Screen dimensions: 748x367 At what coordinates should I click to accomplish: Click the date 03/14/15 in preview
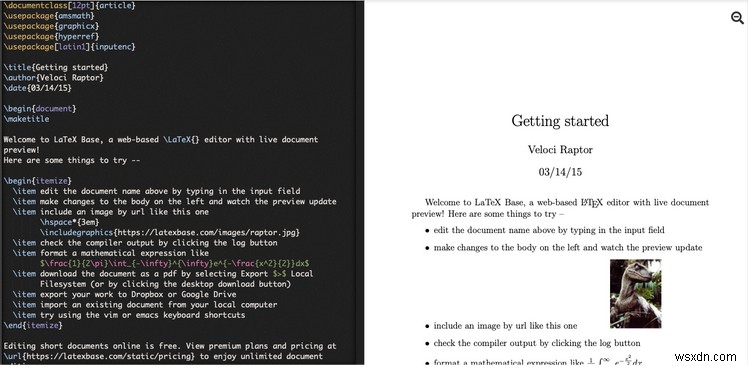560,172
